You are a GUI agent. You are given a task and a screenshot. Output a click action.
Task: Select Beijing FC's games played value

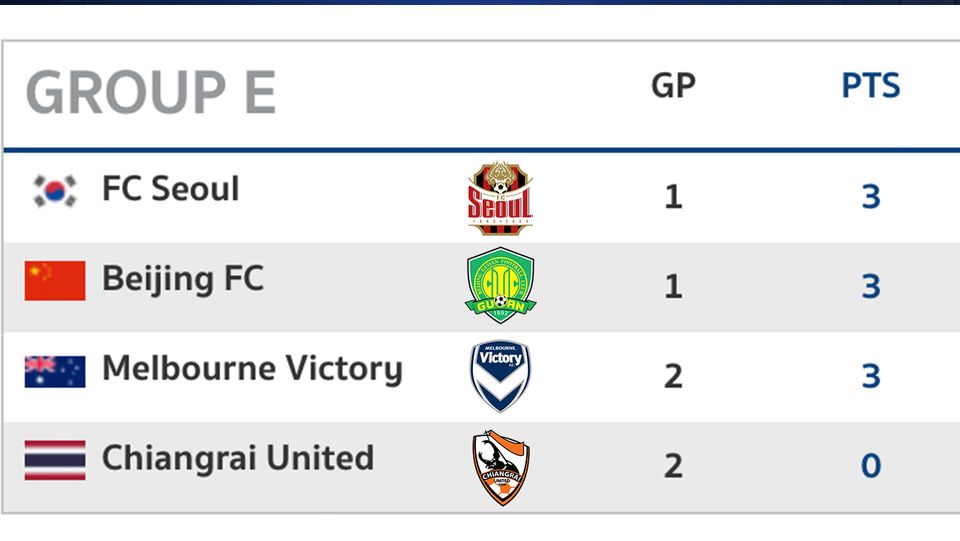[x=673, y=286]
